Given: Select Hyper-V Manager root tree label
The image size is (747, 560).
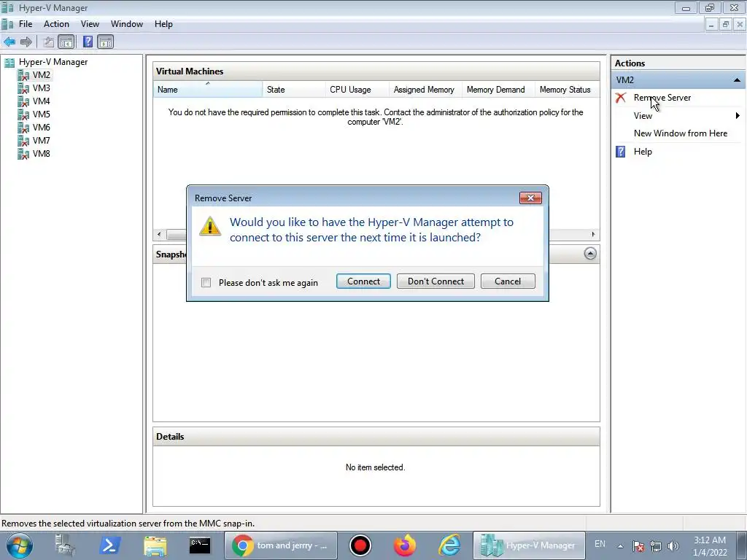Looking at the screenshot, I should click(x=53, y=63).
